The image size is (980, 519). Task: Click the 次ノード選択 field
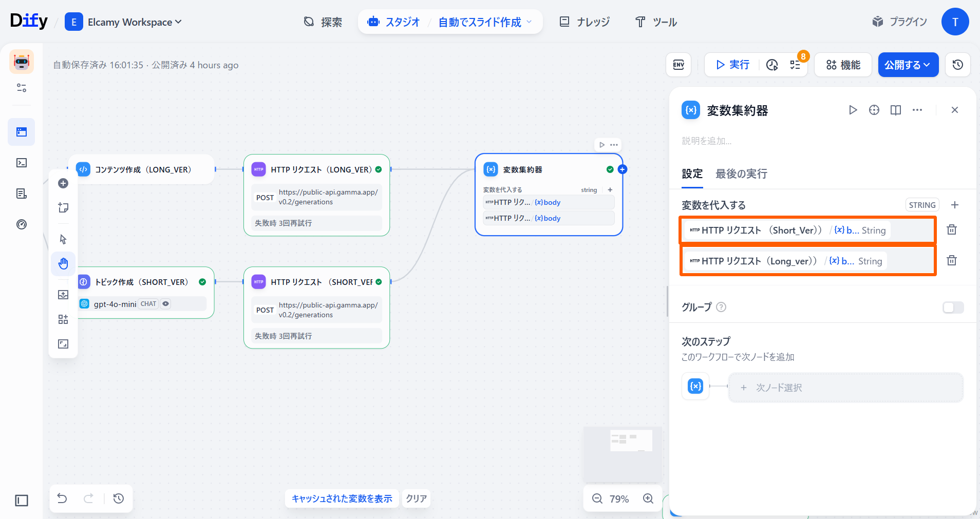(x=845, y=388)
